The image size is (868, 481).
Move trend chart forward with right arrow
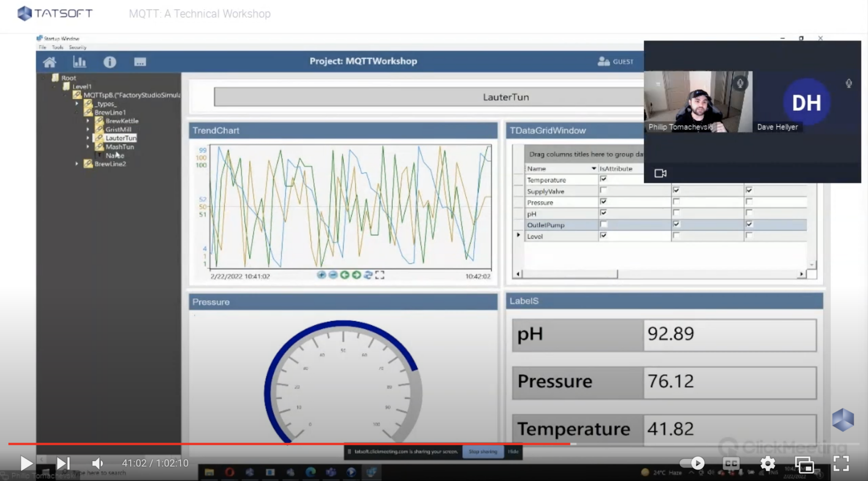pyautogui.click(x=357, y=275)
